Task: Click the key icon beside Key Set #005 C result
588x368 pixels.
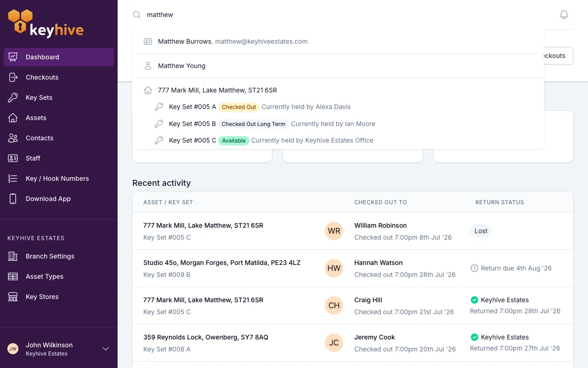Action: coord(159,140)
